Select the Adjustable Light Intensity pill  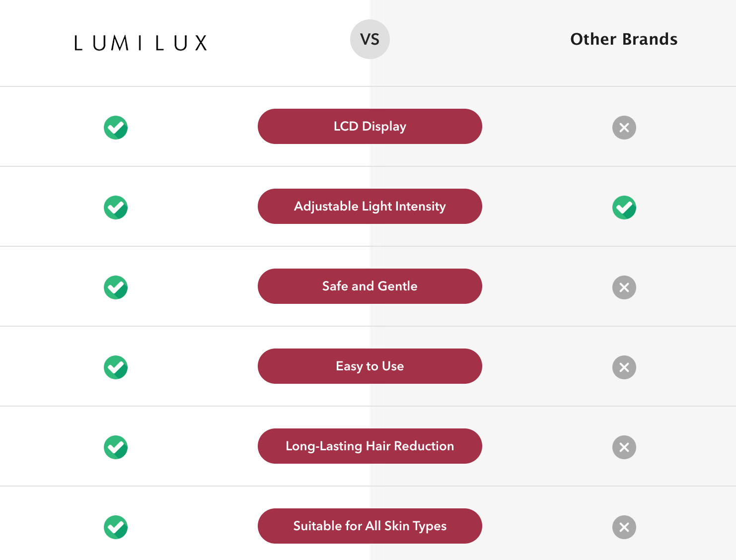[370, 207]
